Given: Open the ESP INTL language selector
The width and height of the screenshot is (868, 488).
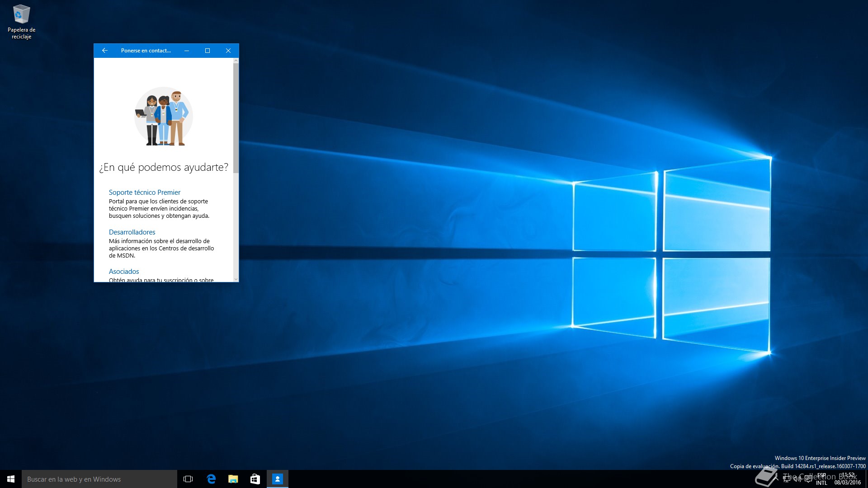Looking at the screenshot, I should [x=821, y=479].
